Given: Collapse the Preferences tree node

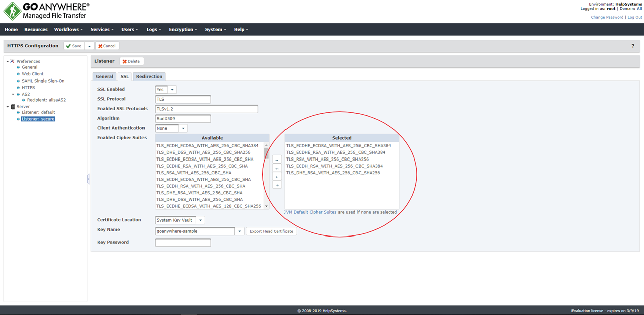Looking at the screenshot, I should point(8,61).
